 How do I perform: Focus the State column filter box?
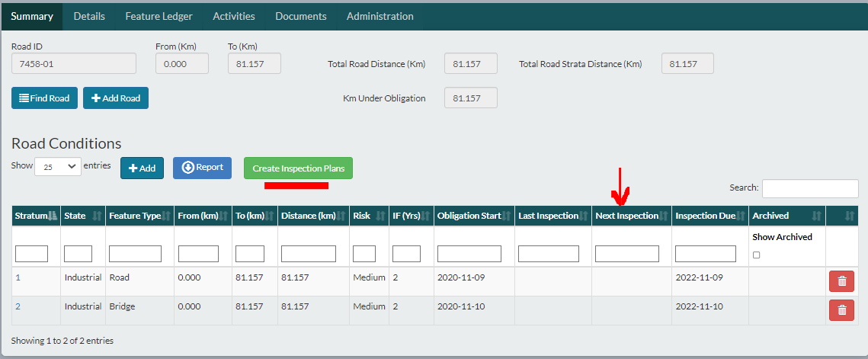(78, 254)
